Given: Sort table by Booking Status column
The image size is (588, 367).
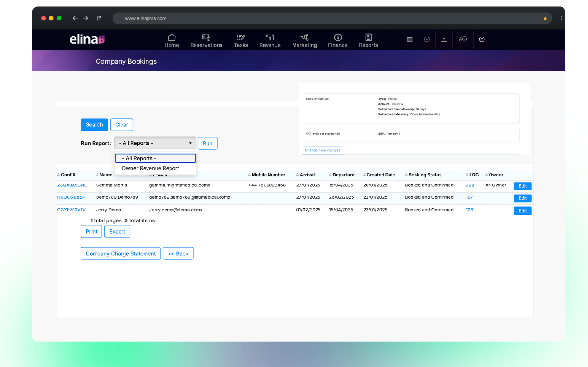Looking at the screenshot, I should point(424,175).
